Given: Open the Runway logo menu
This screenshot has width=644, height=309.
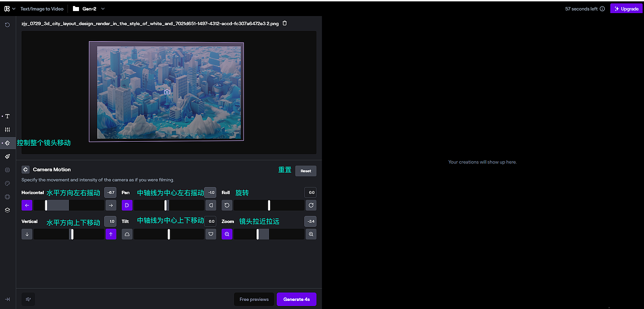Looking at the screenshot, I should point(9,9).
